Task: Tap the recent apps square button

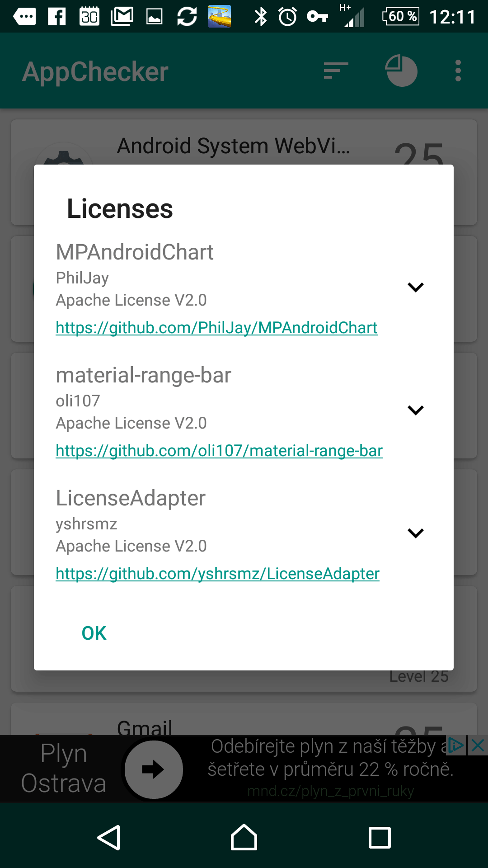Action: [x=380, y=838]
